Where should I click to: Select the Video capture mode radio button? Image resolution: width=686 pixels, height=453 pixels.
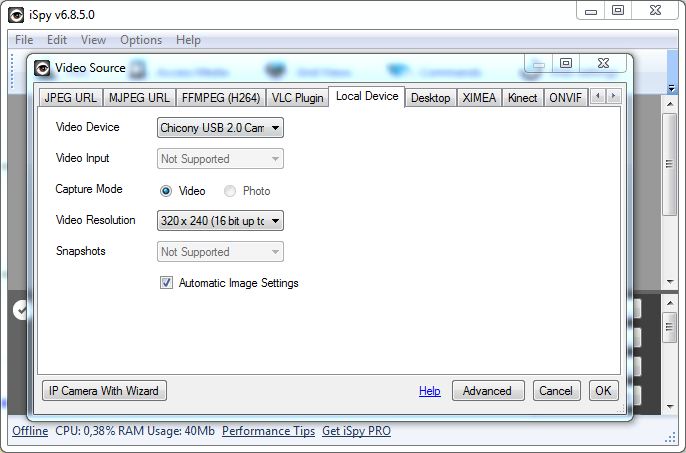click(166, 191)
